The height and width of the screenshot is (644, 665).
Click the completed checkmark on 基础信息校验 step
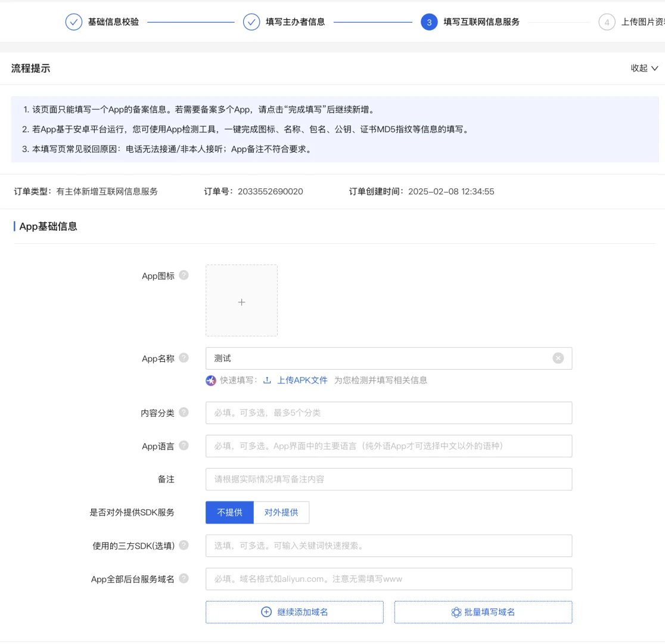click(73, 22)
